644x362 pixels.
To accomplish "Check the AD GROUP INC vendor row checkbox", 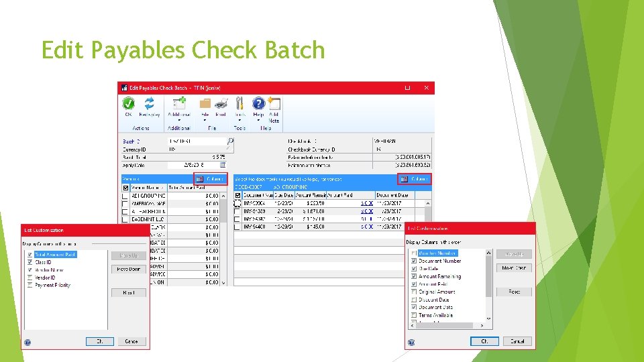I will [125, 196].
